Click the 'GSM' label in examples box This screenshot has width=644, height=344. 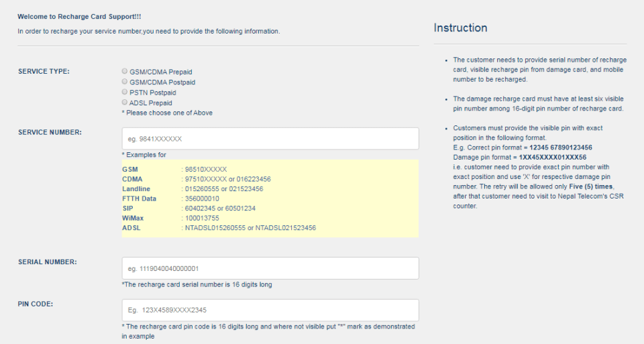tap(129, 170)
